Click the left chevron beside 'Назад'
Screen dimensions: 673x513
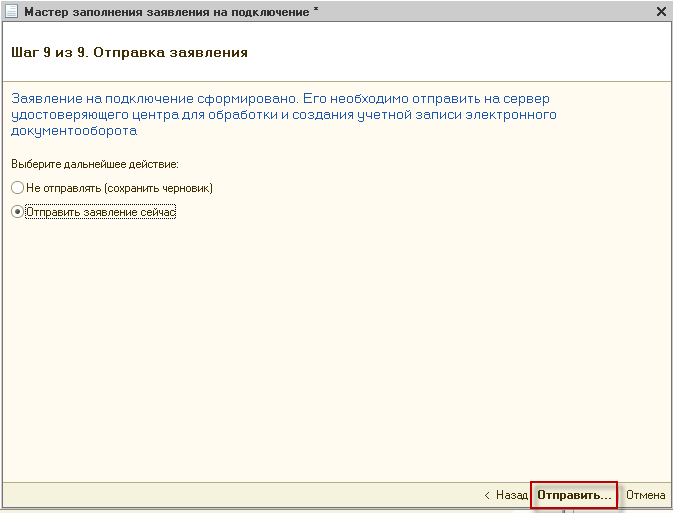(x=487, y=495)
